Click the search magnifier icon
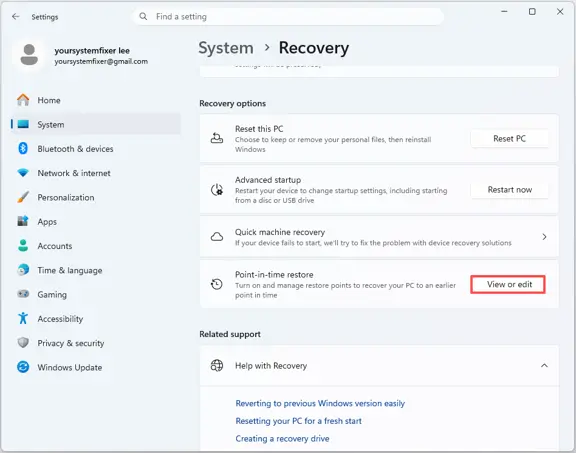The height and width of the screenshot is (453, 576). coord(143,17)
